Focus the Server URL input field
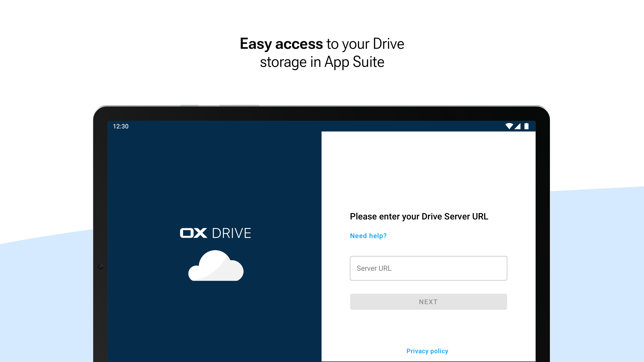Screen dimensions: 644x362 (x=428, y=268)
